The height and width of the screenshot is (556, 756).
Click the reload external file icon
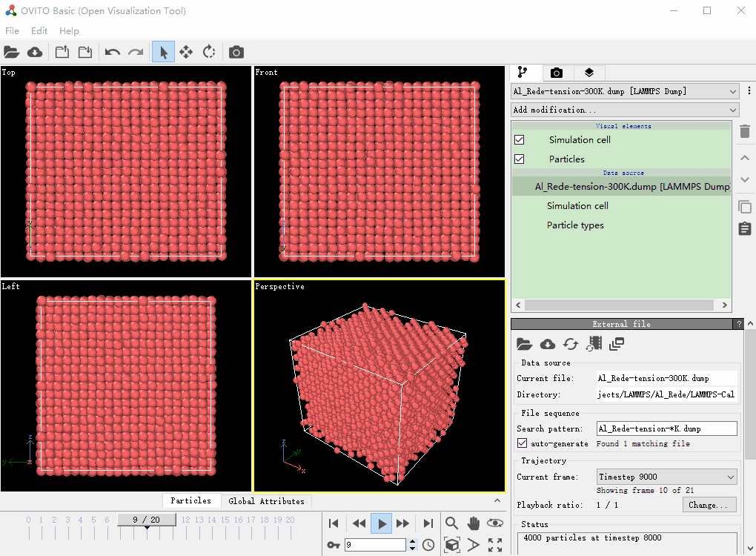(570, 344)
